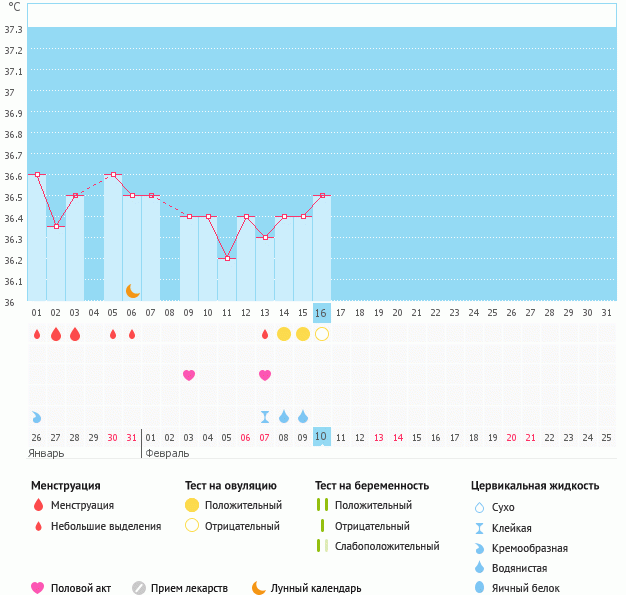Select the highlighted date 10 in February row
This screenshot has height=595, width=626.
click(321, 437)
